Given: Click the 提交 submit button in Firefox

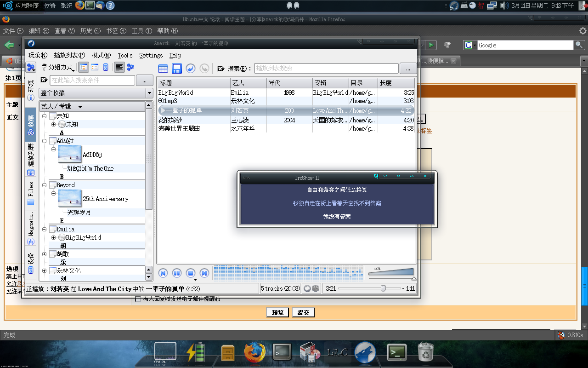Looking at the screenshot, I should tap(303, 312).
